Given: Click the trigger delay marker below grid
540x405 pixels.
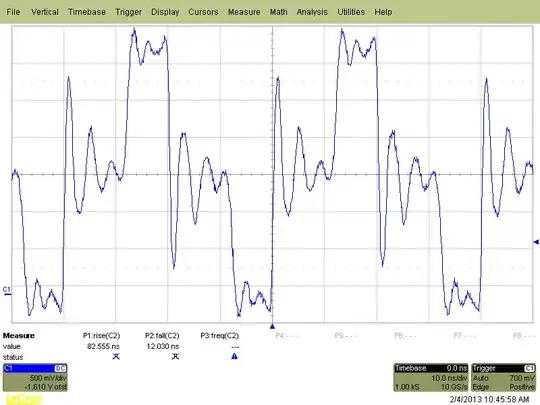Looking at the screenshot, I should click(x=272, y=326).
